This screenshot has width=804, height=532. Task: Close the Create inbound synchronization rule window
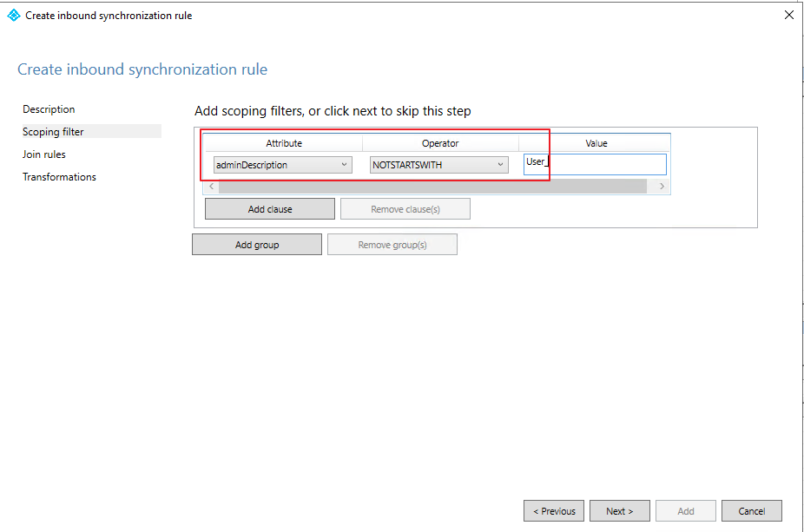point(789,16)
